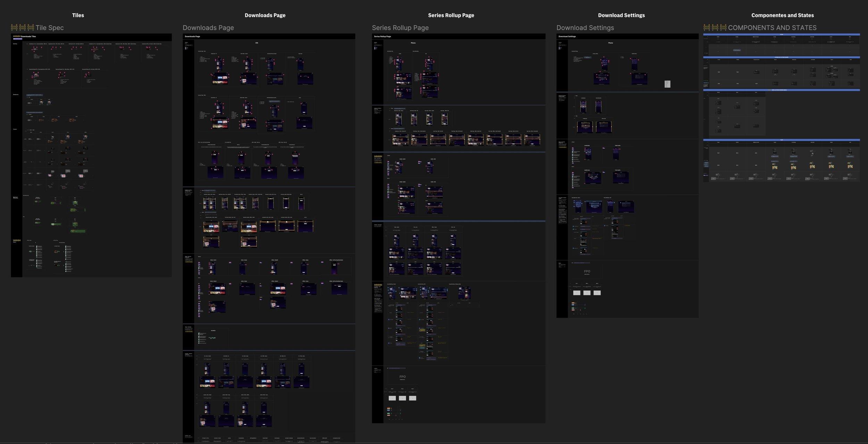868x444 pixels.
Task: Click the 'Downloads Tiles' title inside Tile Spec
Action: tap(28, 36)
